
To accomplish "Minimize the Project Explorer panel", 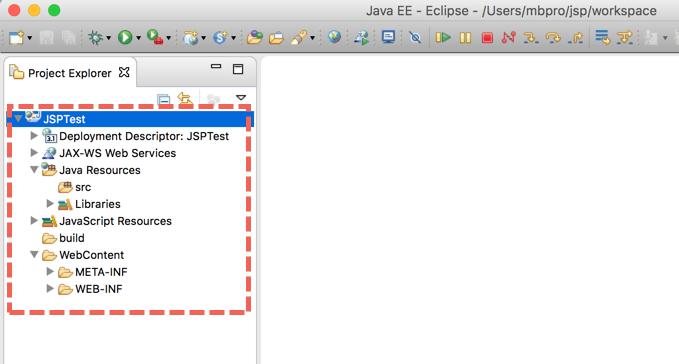I will [216, 67].
